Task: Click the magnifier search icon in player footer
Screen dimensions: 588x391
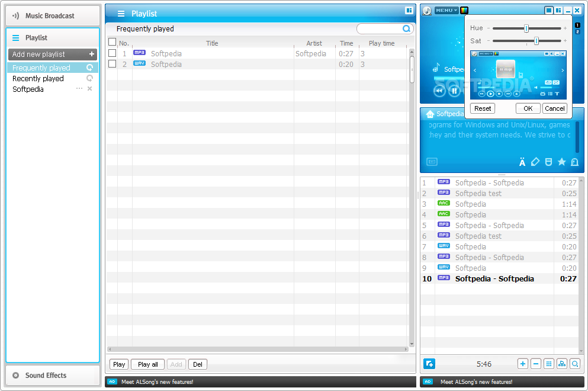Action: pyautogui.click(x=575, y=364)
